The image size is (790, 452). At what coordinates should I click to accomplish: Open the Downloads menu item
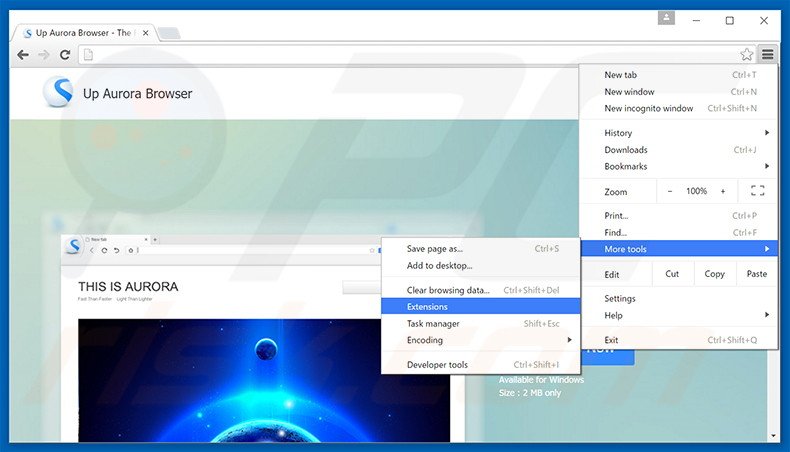(x=679, y=150)
